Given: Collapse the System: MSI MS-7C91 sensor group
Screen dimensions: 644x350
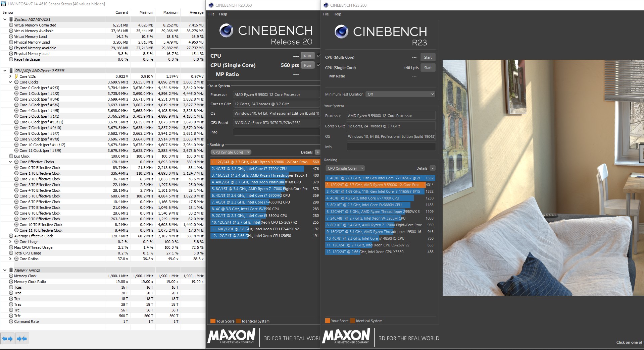Looking at the screenshot, I should point(5,19).
